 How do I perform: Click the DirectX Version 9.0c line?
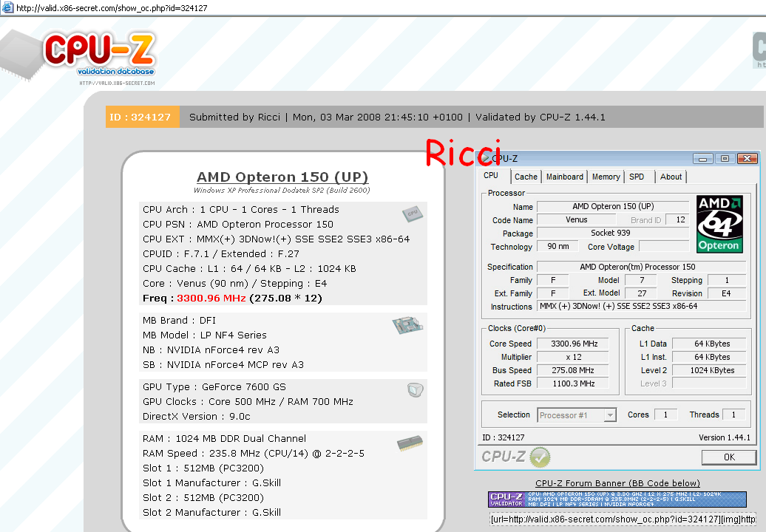pos(197,416)
